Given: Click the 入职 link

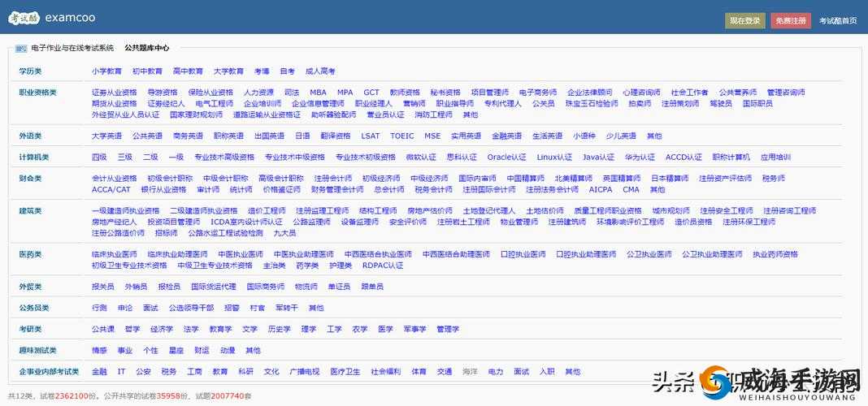Looking at the screenshot, I should (x=547, y=372).
